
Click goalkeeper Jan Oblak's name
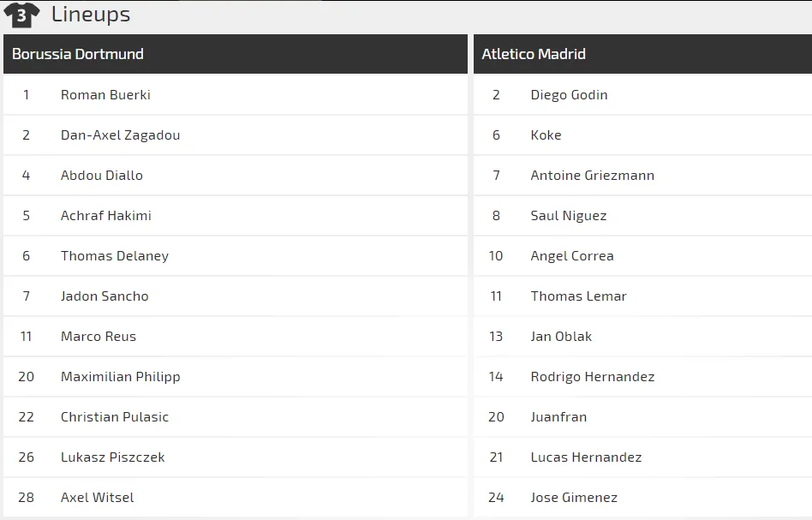(x=561, y=337)
